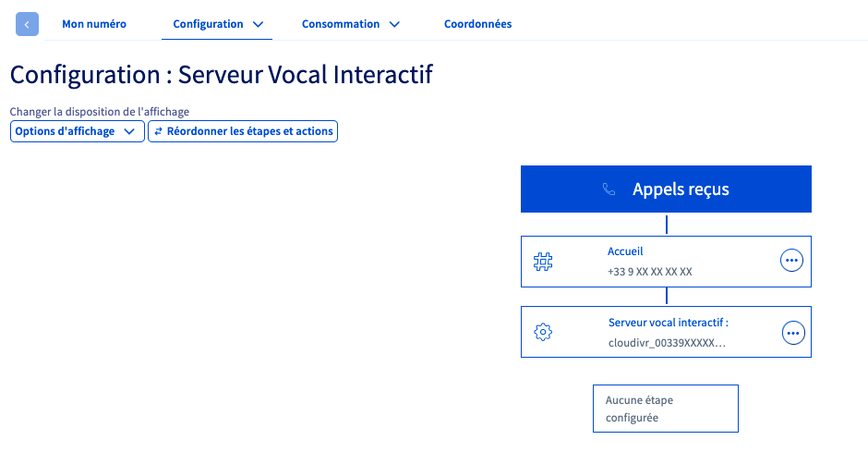Expand the chevron next to Consommation

point(394,24)
